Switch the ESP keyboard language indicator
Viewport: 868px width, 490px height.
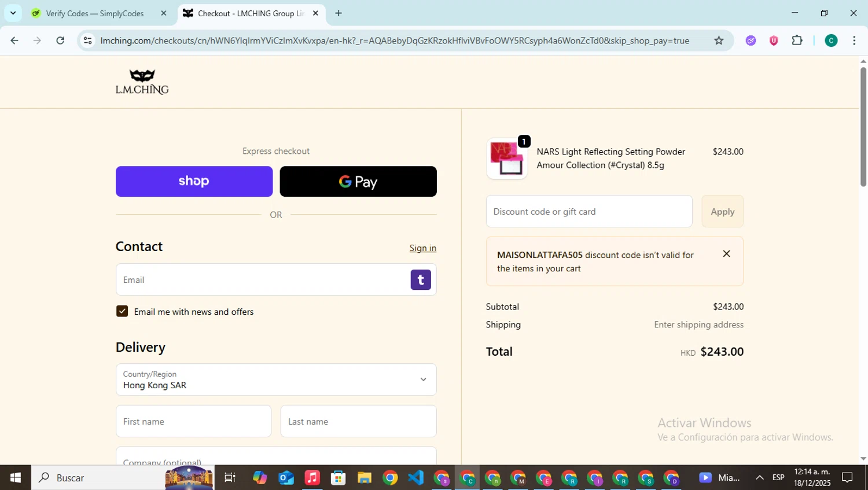click(x=778, y=477)
